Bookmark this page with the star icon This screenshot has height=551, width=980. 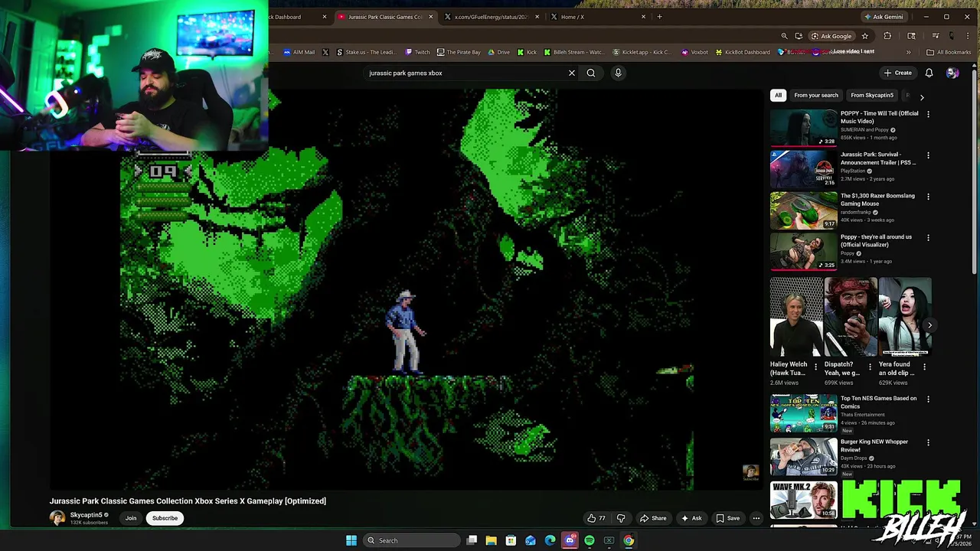865,36
